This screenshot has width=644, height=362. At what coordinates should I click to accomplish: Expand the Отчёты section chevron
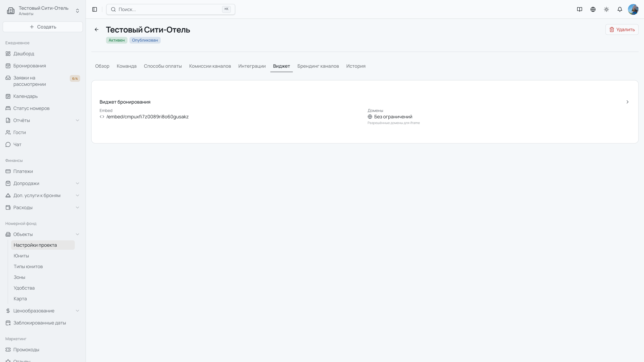click(77, 120)
